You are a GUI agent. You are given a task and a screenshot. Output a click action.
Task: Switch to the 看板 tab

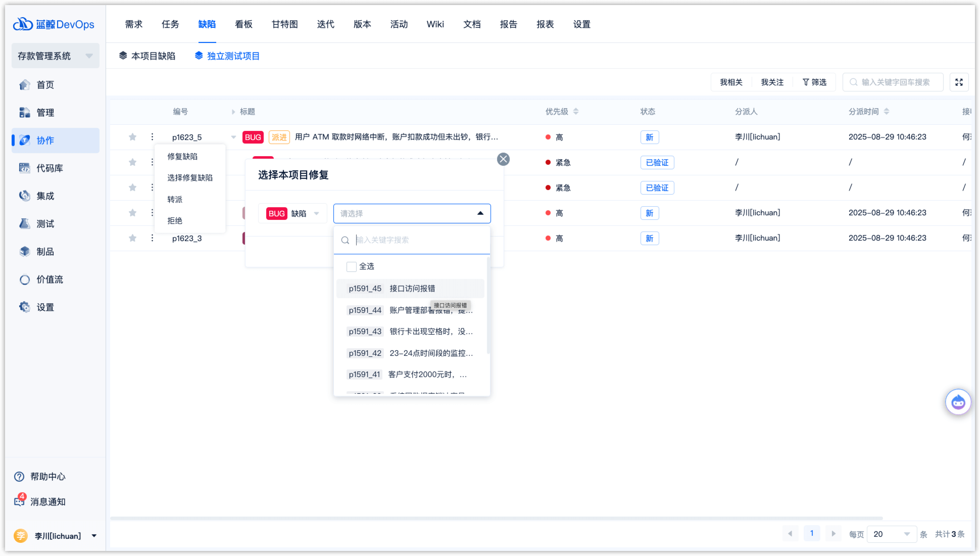(x=243, y=24)
